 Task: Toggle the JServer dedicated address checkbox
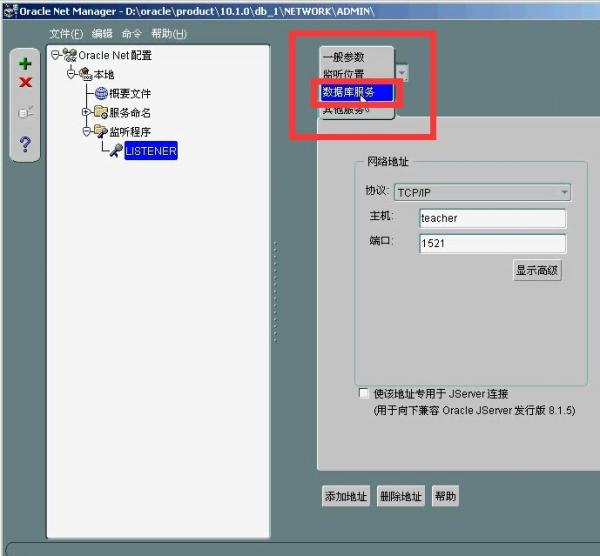pos(364,393)
